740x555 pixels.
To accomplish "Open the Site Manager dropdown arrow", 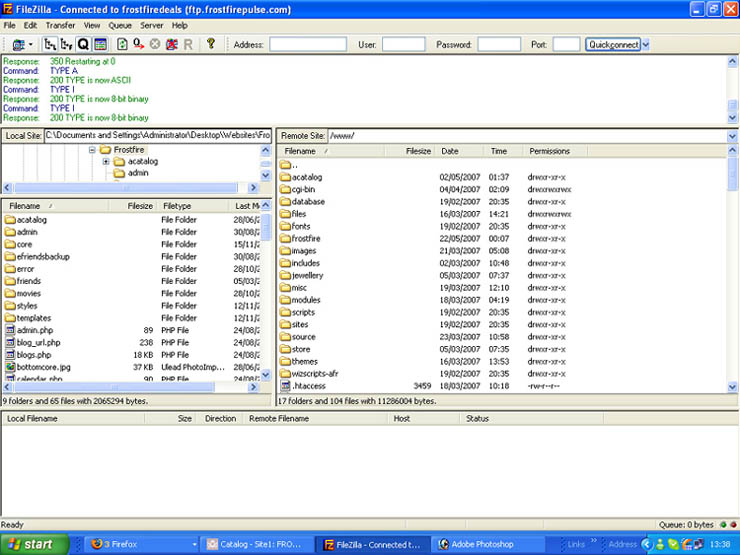I will (x=31, y=45).
